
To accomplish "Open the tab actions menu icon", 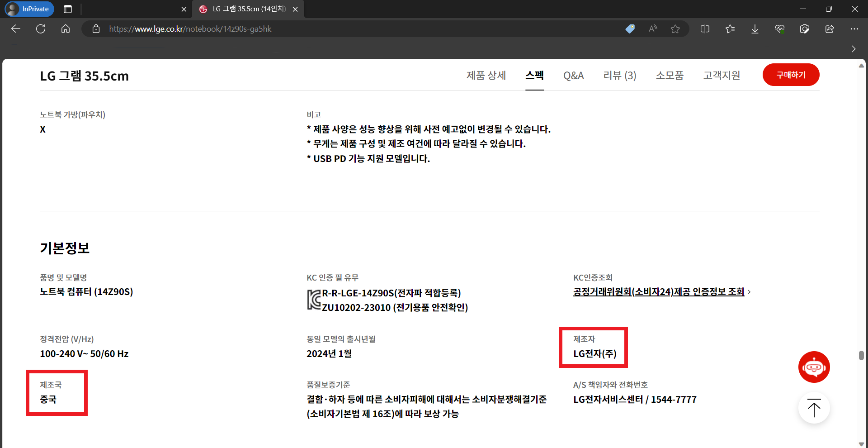I will [68, 9].
